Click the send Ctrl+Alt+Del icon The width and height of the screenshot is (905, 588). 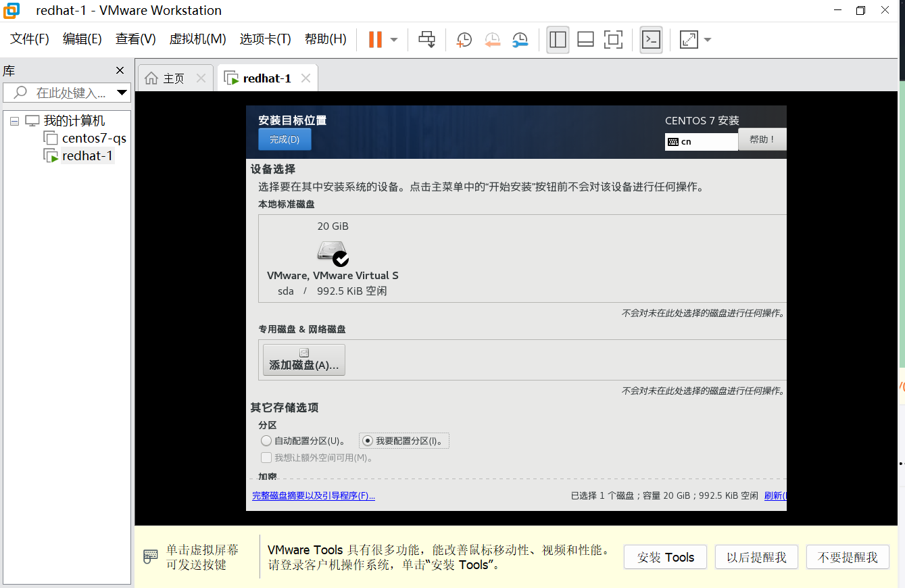point(426,40)
